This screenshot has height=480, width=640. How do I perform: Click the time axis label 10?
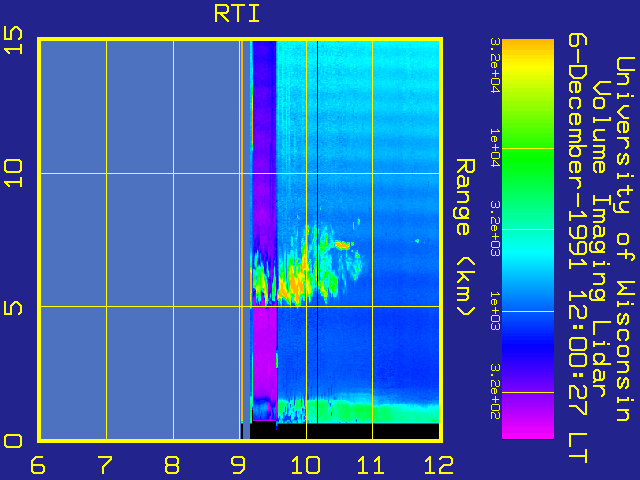pyautogui.click(x=305, y=465)
